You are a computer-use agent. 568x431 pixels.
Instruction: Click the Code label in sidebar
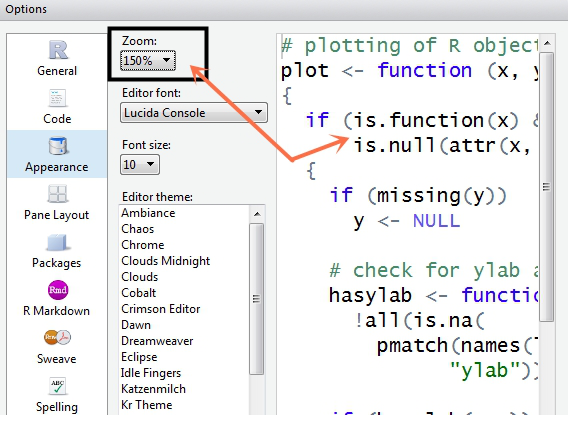coord(57,119)
